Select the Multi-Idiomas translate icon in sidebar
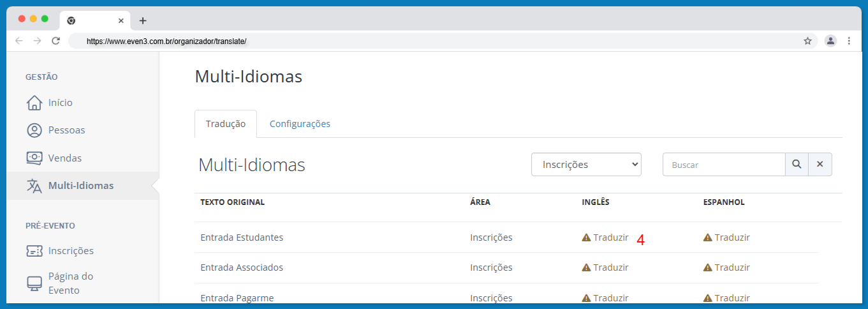The width and height of the screenshot is (868, 309). pyautogui.click(x=34, y=186)
